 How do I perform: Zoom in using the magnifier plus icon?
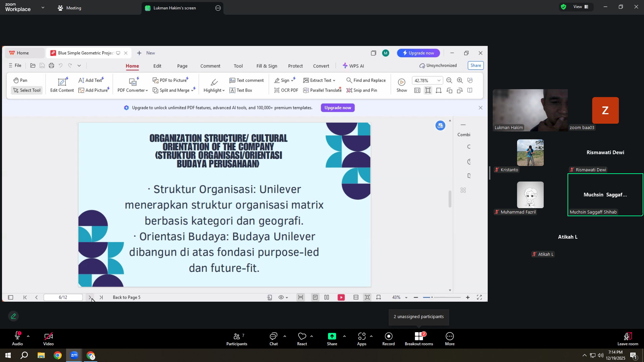point(460,80)
